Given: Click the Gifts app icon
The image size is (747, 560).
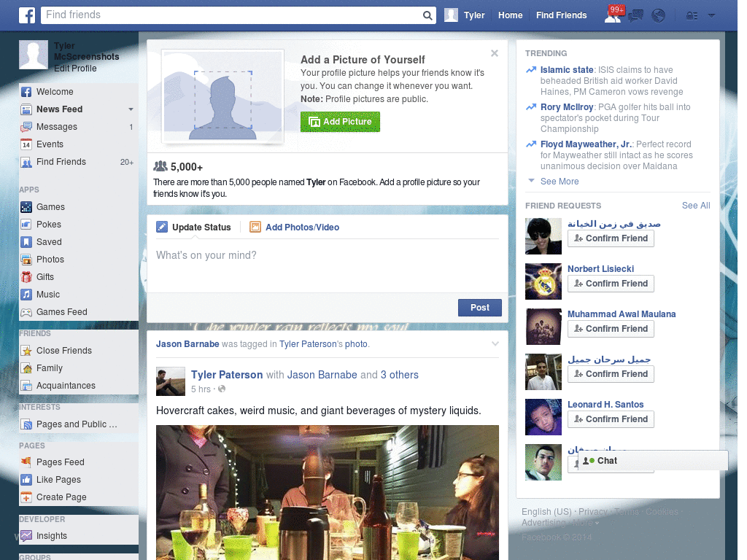Looking at the screenshot, I should click(26, 277).
